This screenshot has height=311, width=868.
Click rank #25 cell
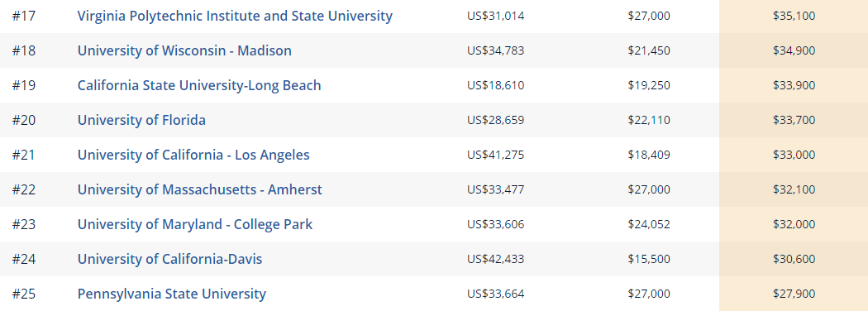click(24, 294)
